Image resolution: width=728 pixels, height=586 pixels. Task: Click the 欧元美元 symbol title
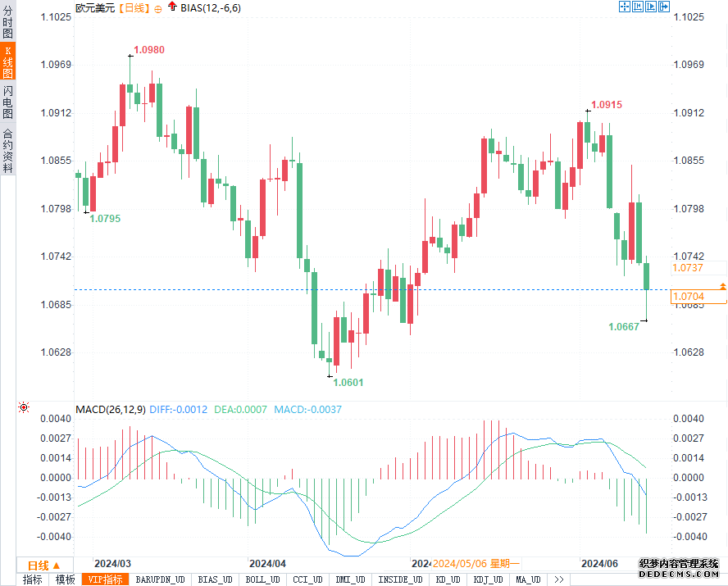click(x=95, y=8)
